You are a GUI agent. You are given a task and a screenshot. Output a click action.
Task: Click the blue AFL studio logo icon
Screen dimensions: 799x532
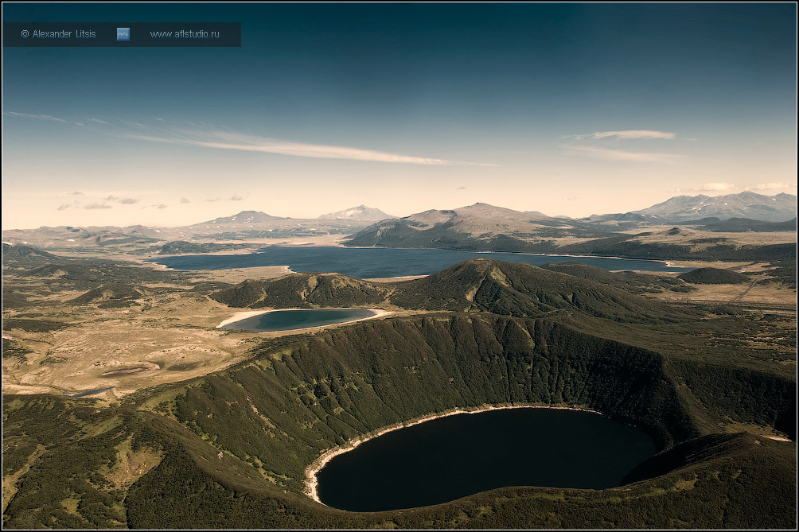pyautogui.click(x=123, y=34)
